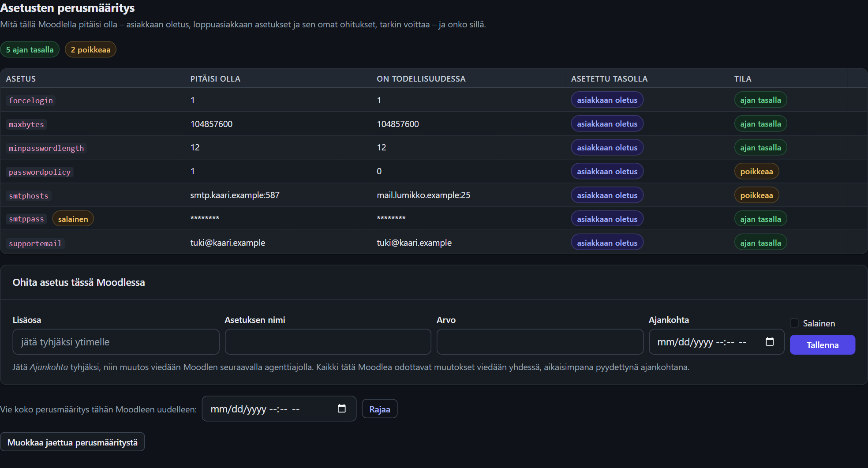
Task: Click the supportemail setting name
Action: coord(35,243)
